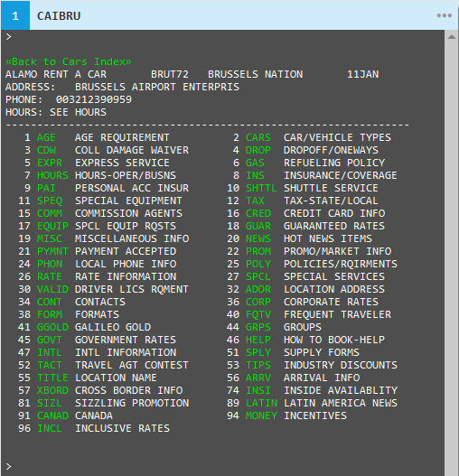This screenshot has height=476, width=459.
Task: Open HOURS operation hours link
Action: 52,175
